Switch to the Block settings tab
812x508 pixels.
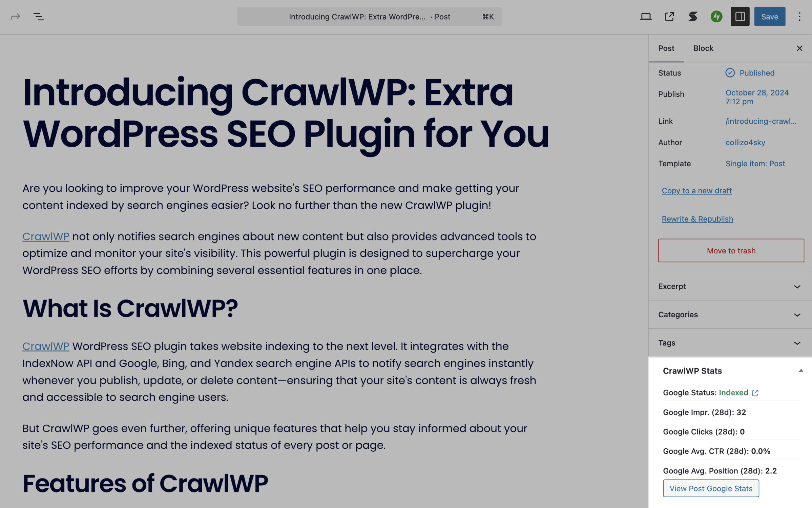pyautogui.click(x=703, y=48)
